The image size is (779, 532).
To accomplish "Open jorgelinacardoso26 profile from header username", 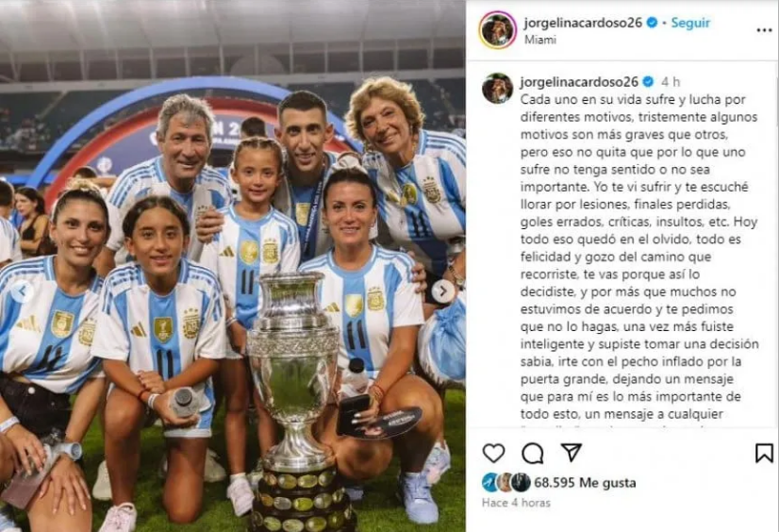I will (x=583, y=23).
